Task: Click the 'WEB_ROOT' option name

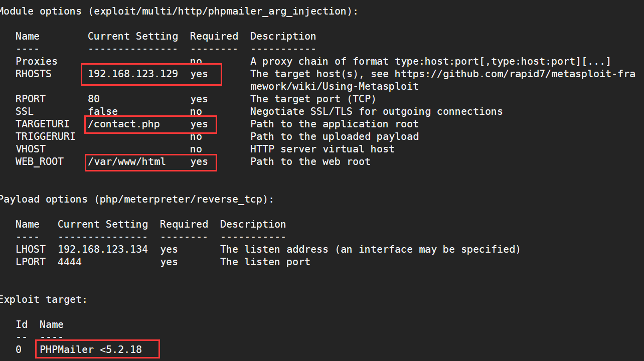Action: coord(40,161)
